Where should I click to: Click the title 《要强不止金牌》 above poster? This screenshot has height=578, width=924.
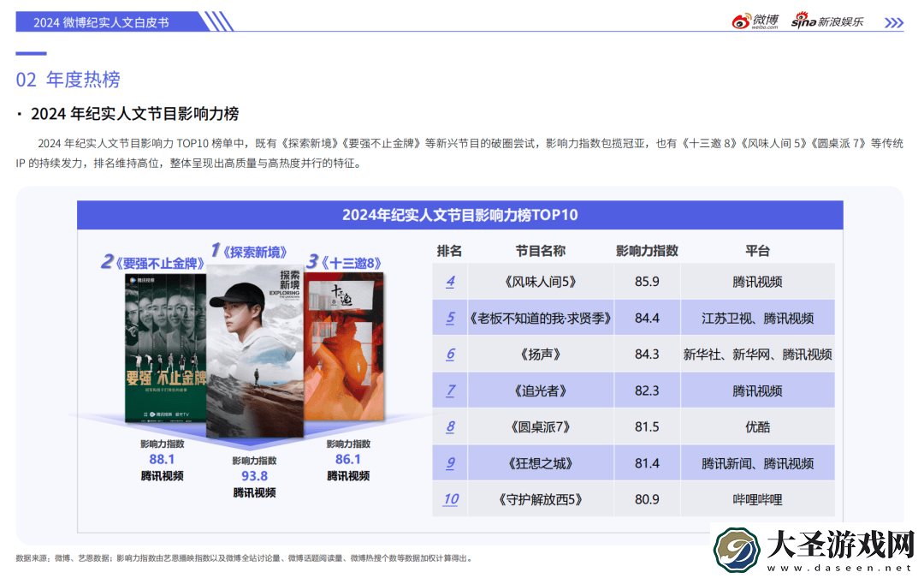click(x=159, y=263)
